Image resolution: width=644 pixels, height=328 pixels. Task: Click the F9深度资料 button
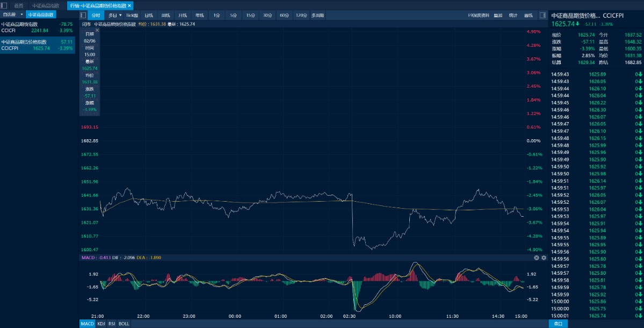pyautogui.click(x=478, y=15)
